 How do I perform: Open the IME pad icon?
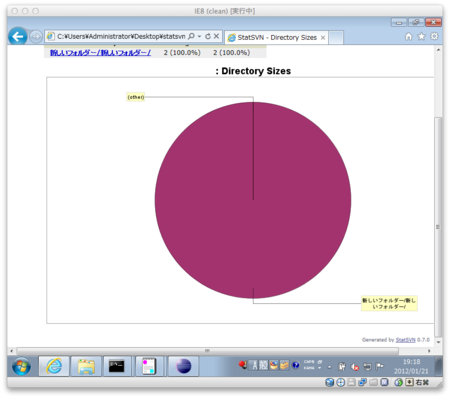tap(274, 366)
